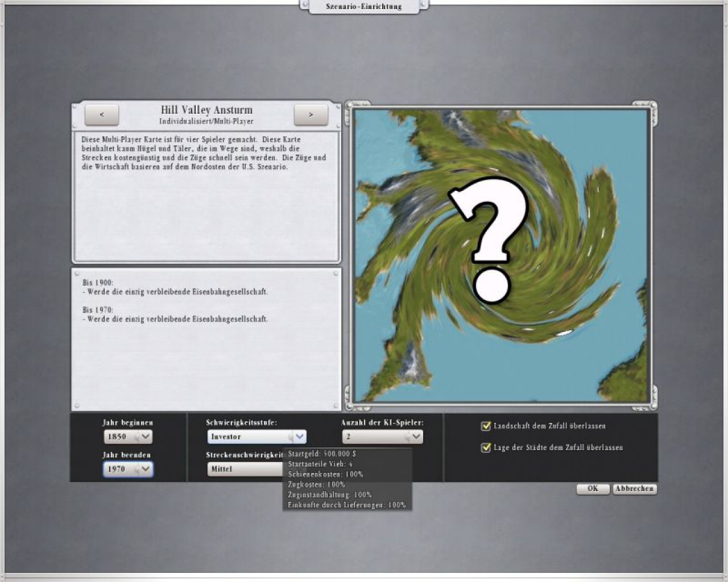
Task: Click the chevron arrow beside start year 1850
Action: [146, 436]
